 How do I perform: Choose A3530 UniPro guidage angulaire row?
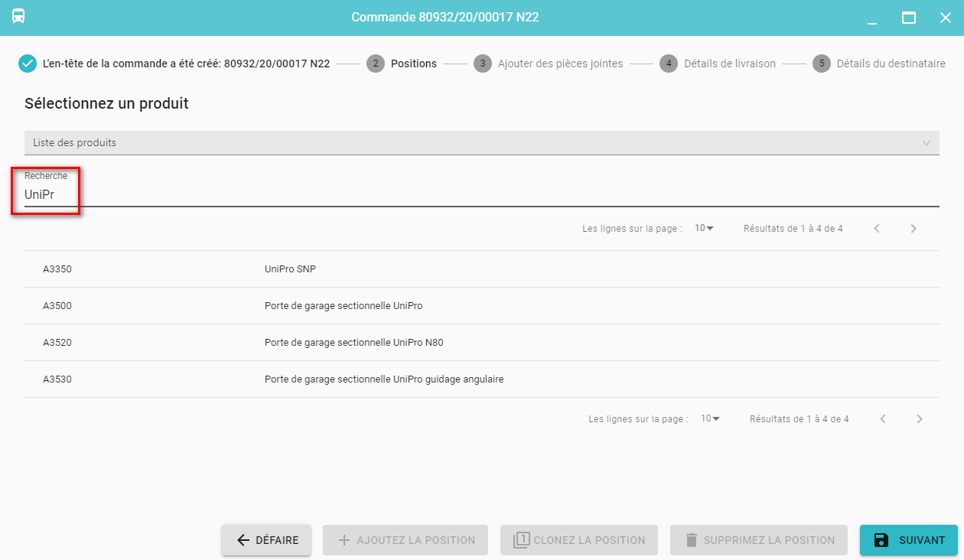pos(481,379)
